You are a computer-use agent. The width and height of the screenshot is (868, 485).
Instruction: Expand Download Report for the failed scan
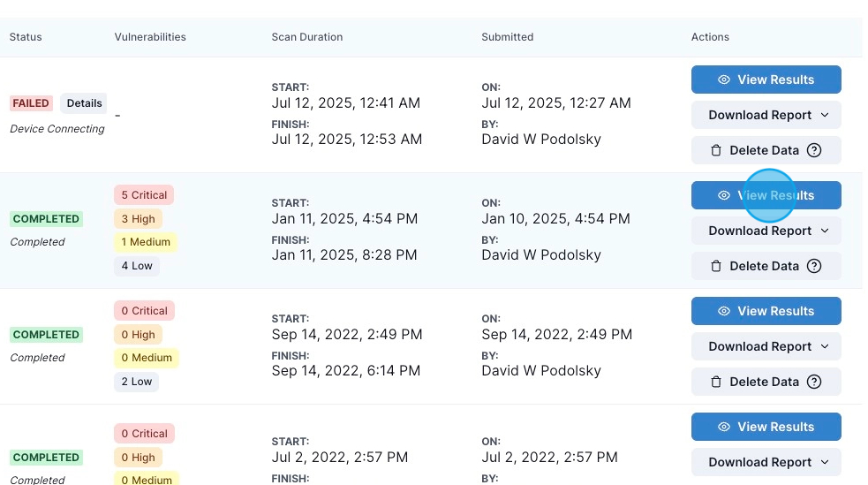pos(766,115)
